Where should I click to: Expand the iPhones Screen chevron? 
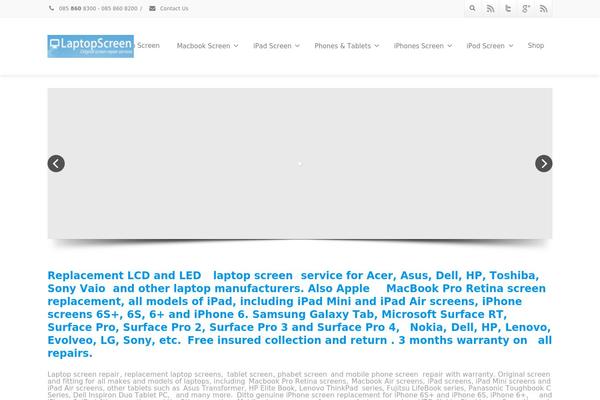coord(450,46)
